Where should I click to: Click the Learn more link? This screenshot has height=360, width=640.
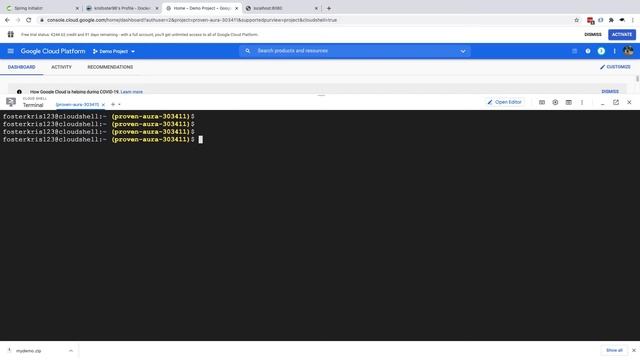pos(132,92)
